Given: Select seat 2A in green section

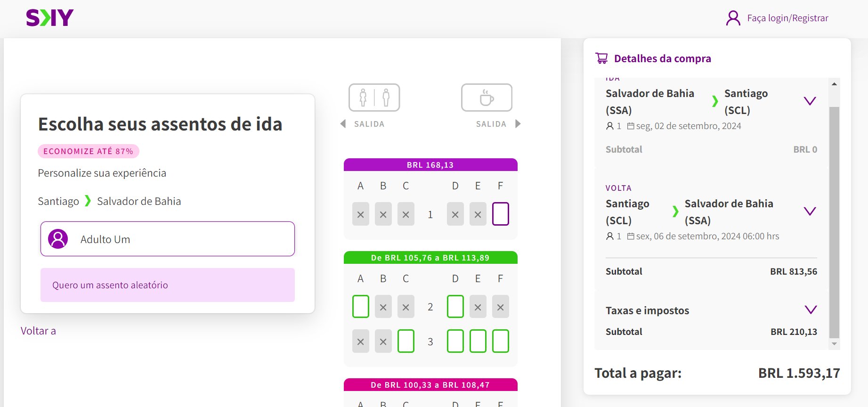Looking at the screenshot, I should [360, 307].
